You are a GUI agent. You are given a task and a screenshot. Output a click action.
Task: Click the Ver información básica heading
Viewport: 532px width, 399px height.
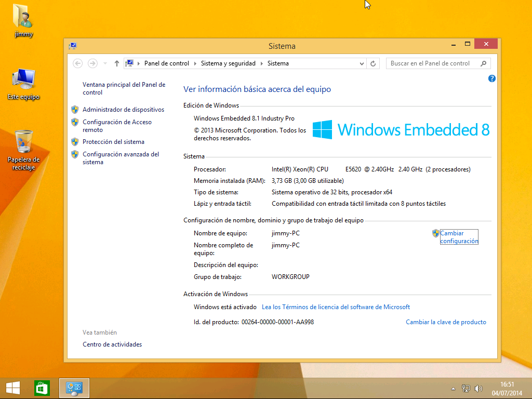pos(257,89)
